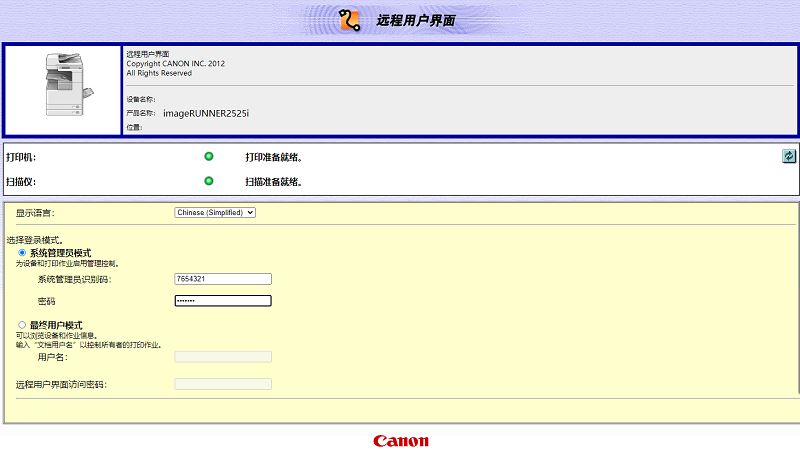Screen dimensions: 800x451
Task: Click the green scanner status indicator
Action: [x=209, y=181]
